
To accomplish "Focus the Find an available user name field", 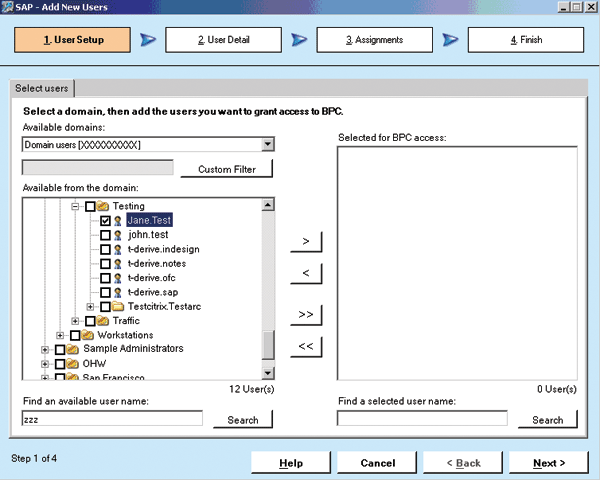I will pyautogui.click(x=112, y=419).
